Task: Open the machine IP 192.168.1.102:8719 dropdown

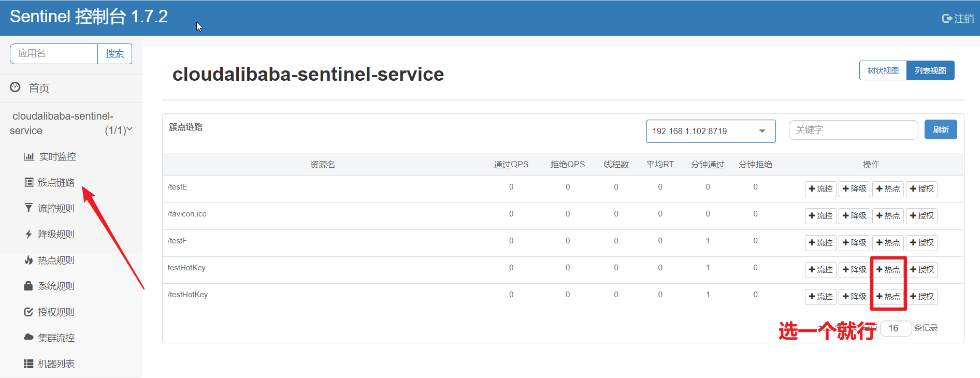Action: 711,131
